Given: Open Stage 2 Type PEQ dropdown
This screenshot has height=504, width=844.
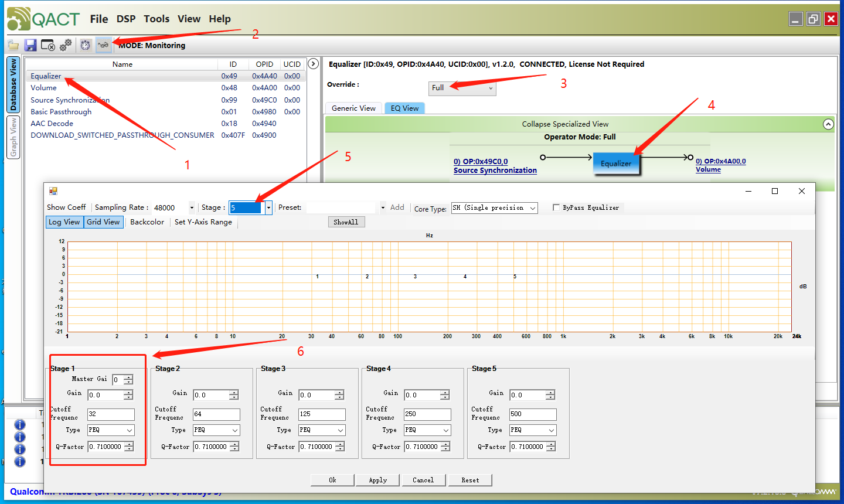Looking at the screenshot, I should [216, 430].
